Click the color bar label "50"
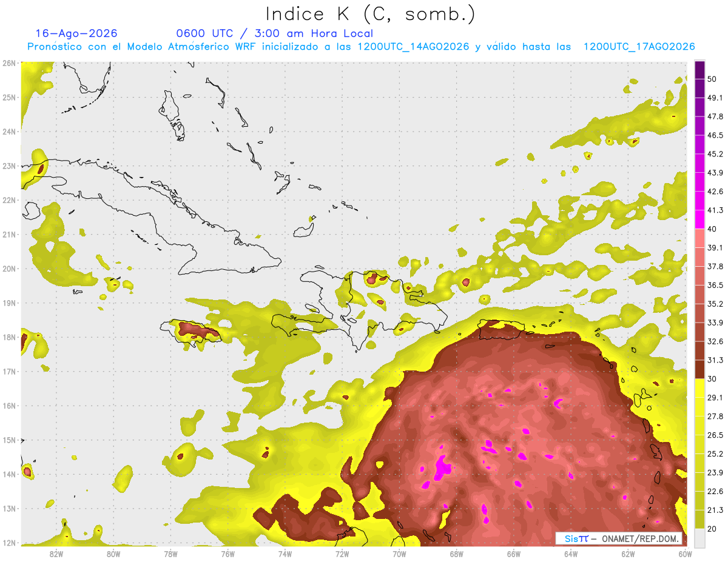The image size is (728, 562). tap(712, 79)
